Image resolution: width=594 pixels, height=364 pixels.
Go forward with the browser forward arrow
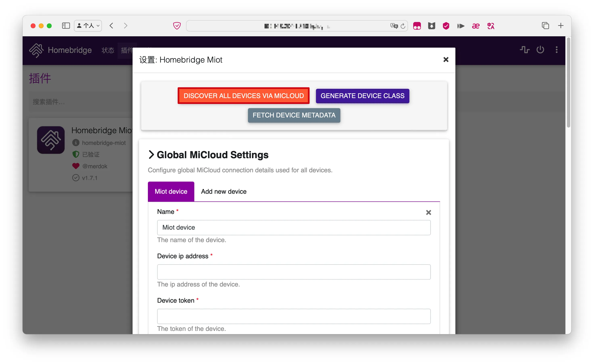125,26
